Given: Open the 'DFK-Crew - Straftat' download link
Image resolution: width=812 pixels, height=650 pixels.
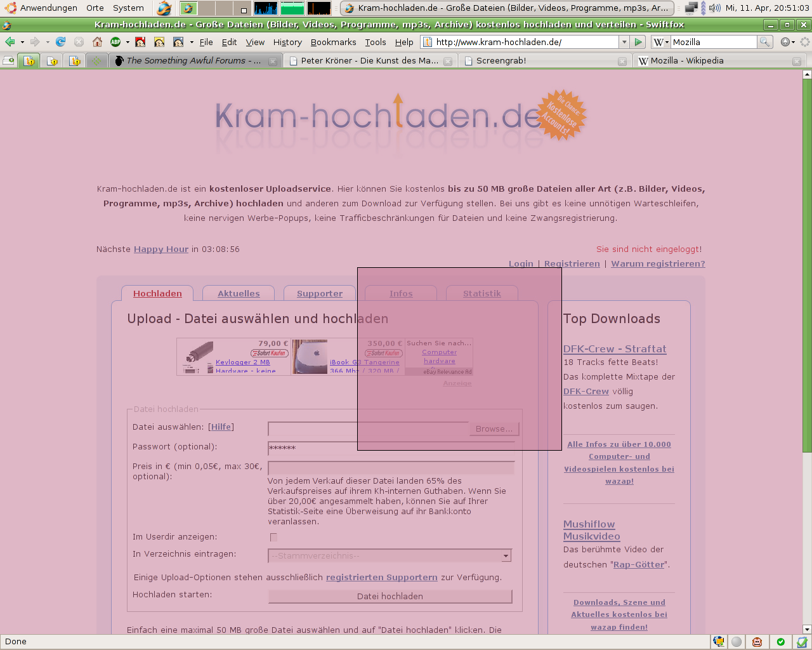Looking at the screenshot, I should coord(615,349).
